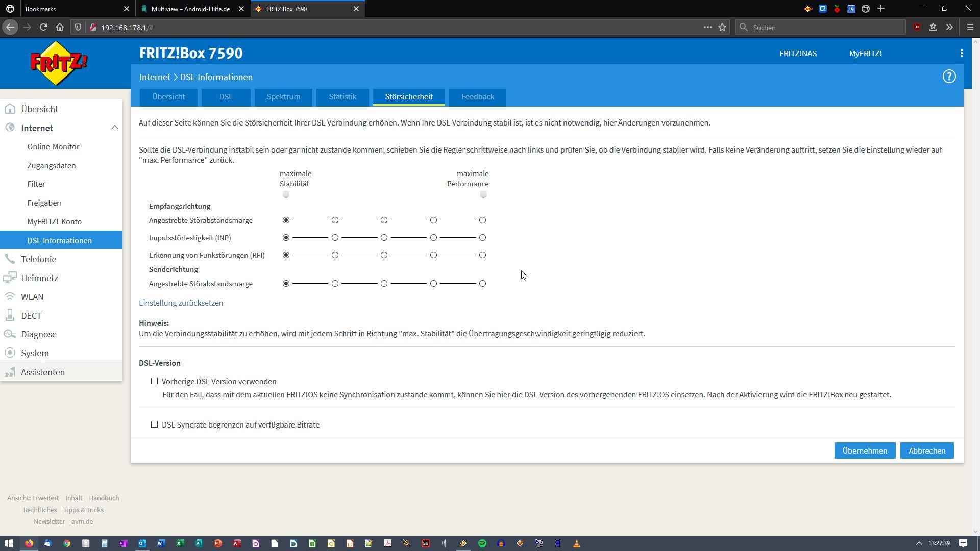Switch to the pinned blue Q tab
The image size is (980, 551).
823,9
